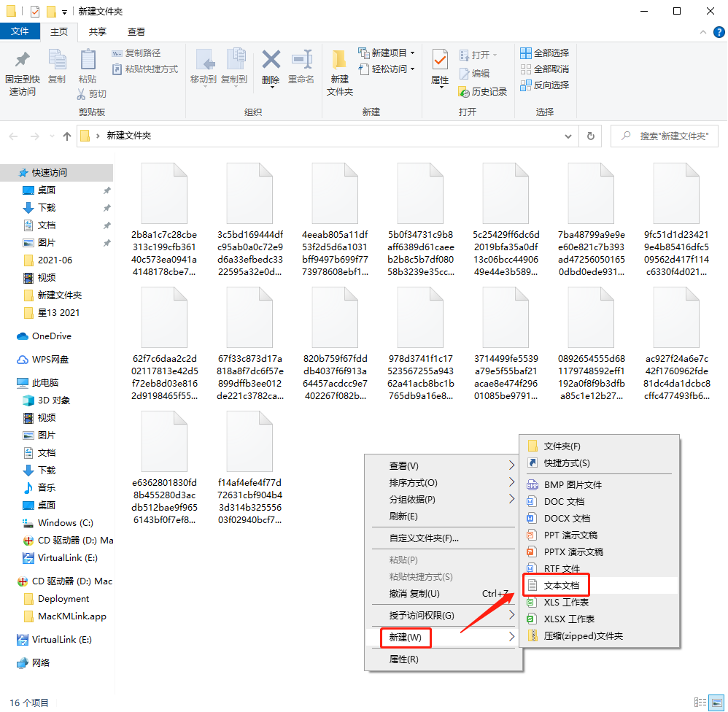Expand 授予访问权限(G) submenu
This screenshot has height=712, width=728.
[444, 616]
